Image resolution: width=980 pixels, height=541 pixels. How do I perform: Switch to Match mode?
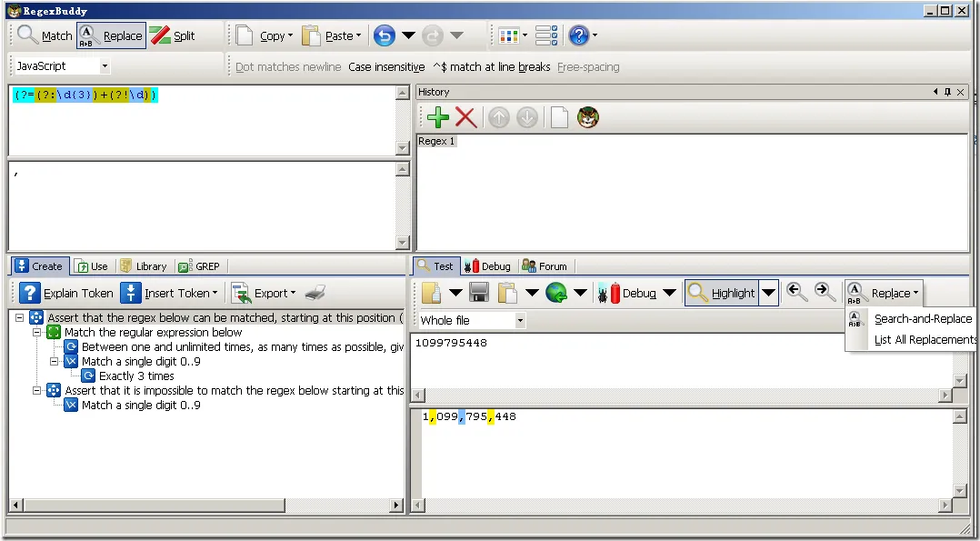click(45, 35)
